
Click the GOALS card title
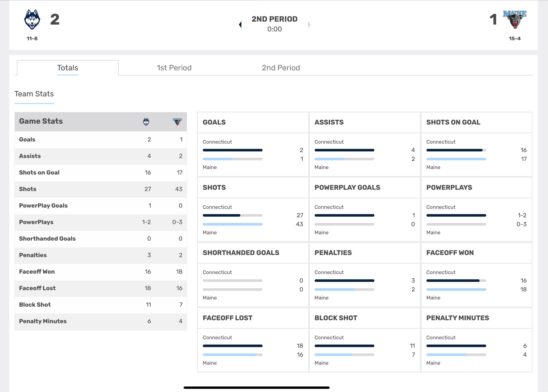tap(214, 122)
